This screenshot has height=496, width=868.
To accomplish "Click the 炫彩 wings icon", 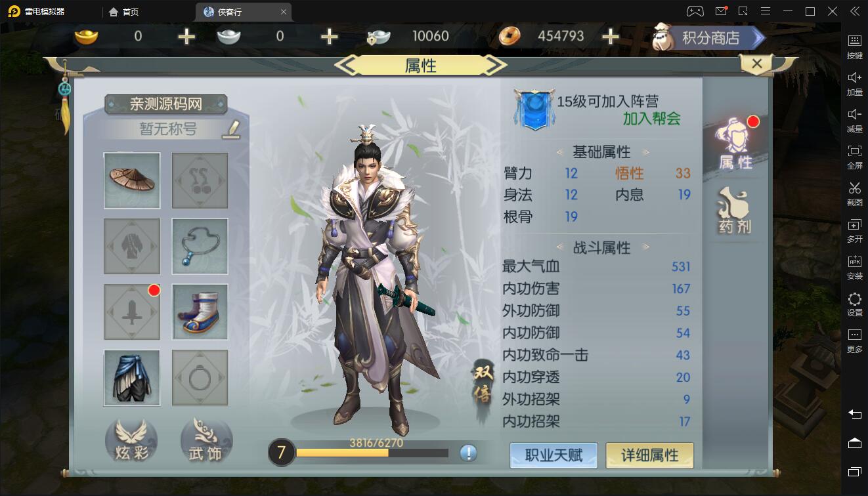I will point(131,440).
